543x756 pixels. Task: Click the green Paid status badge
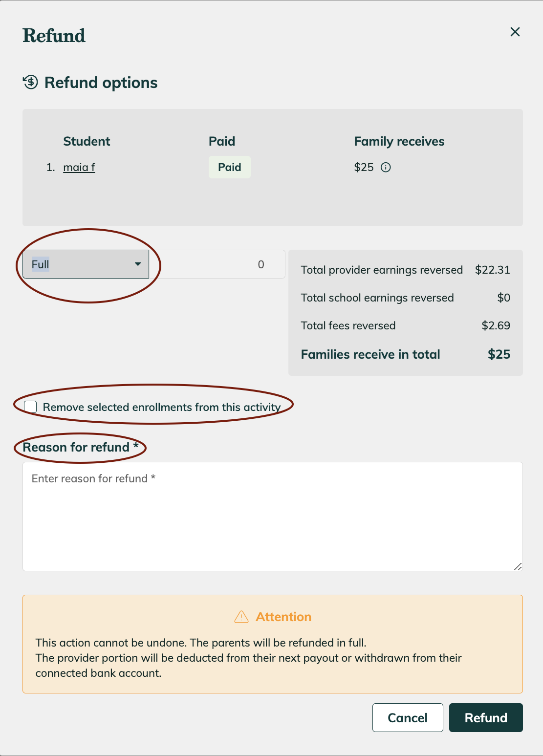[x=229, y=167]
